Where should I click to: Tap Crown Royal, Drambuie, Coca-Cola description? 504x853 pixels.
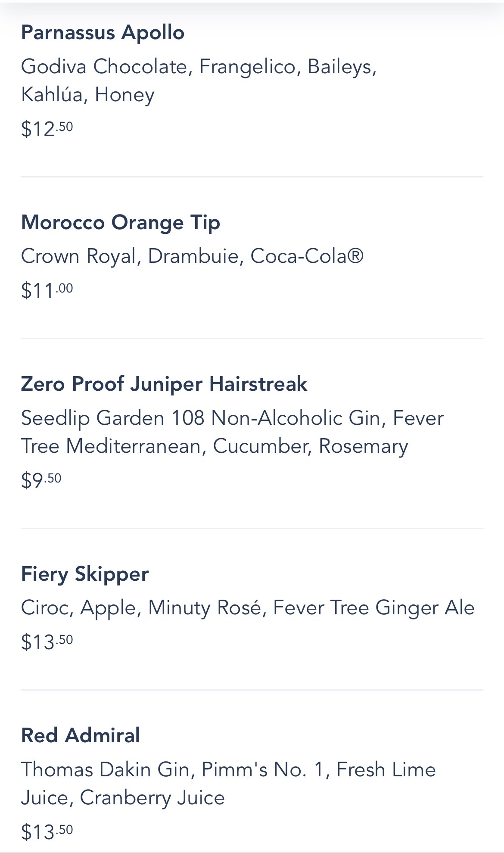point(192,256)
